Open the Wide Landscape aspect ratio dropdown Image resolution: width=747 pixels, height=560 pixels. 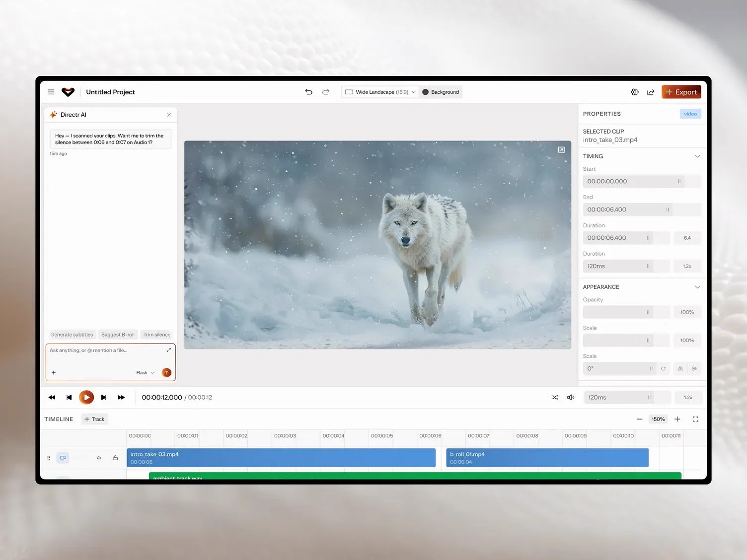(380, 92)
